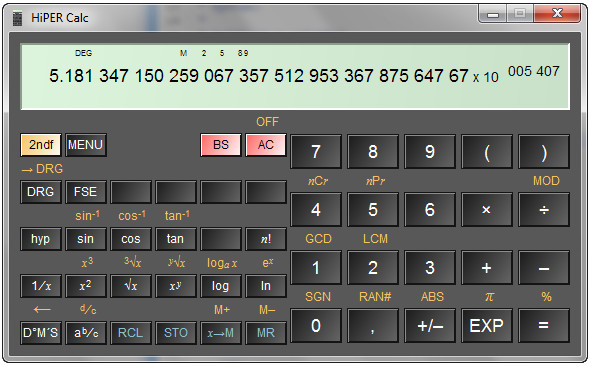Click the DEG indicator in the display
Screen dimensions: 591x366
coord(83,53)
